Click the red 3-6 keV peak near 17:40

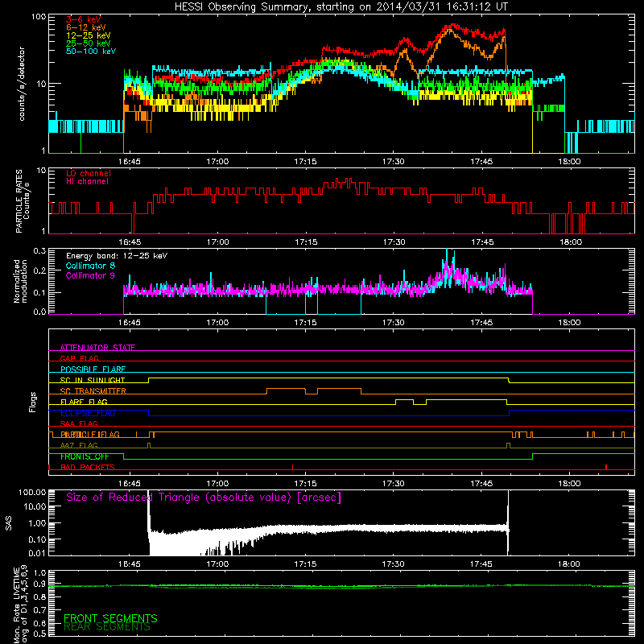pyautogui.click(x=453, y=26)
